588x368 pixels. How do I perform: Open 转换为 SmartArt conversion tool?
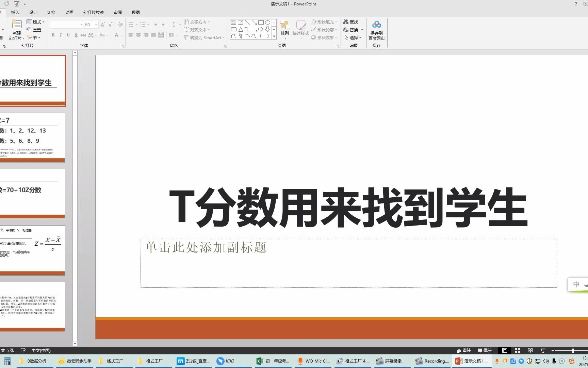click(203, 37)
